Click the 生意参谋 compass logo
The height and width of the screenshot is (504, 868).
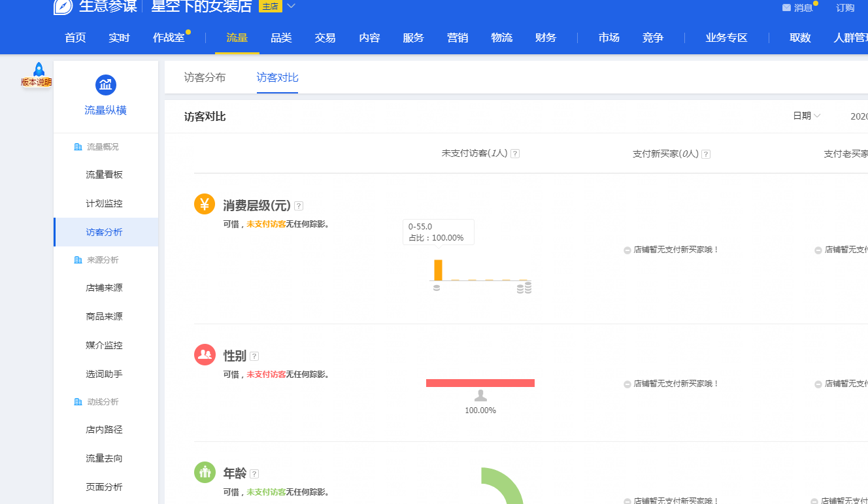click(63, 7)
